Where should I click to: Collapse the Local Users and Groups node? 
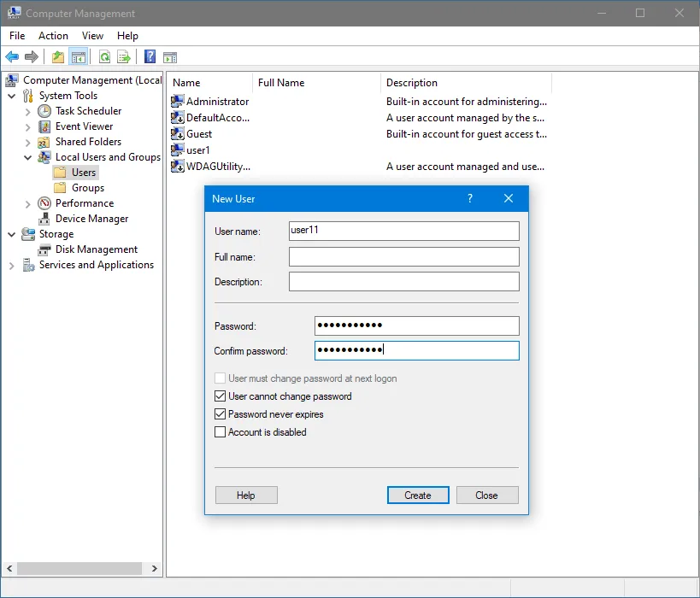[27, 157]
